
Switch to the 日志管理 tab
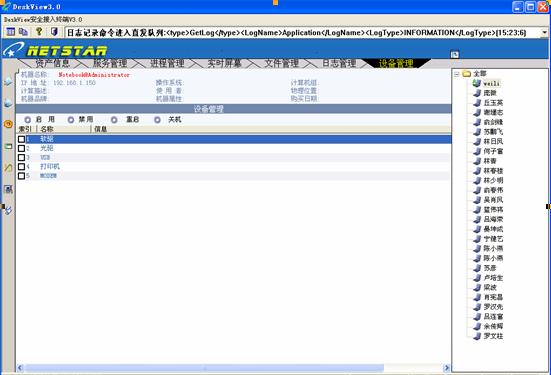[x=339, y=63]
